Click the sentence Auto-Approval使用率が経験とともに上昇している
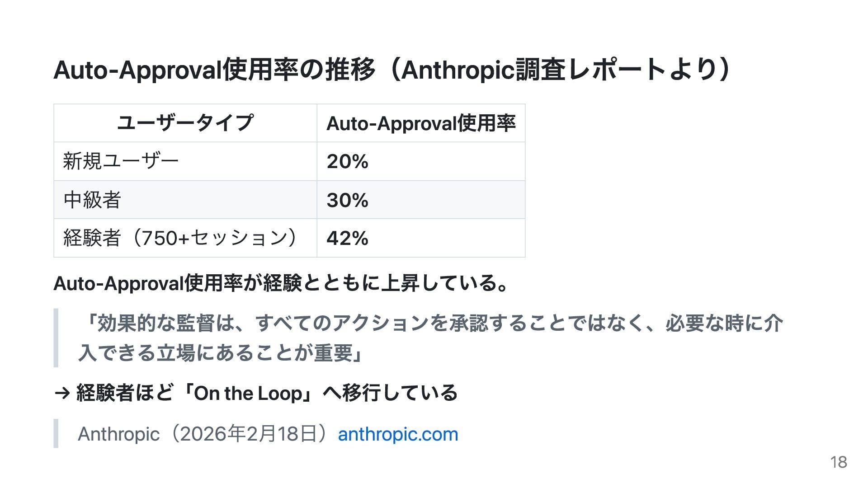The width and height of the screenshot is (868, 488). click(280, 284)
